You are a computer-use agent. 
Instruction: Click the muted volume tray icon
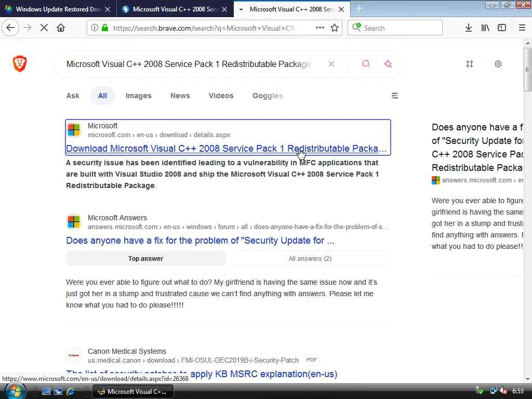coord(503,391)
